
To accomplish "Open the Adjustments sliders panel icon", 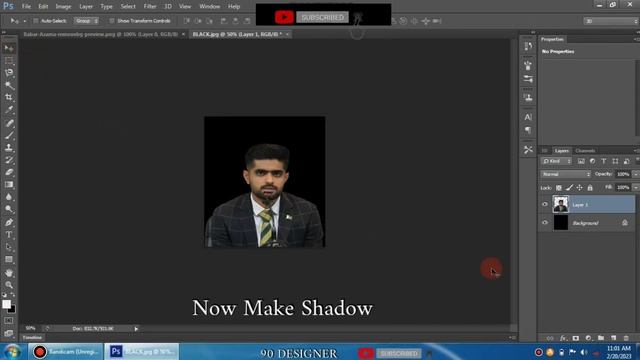I will coord(528,79).
